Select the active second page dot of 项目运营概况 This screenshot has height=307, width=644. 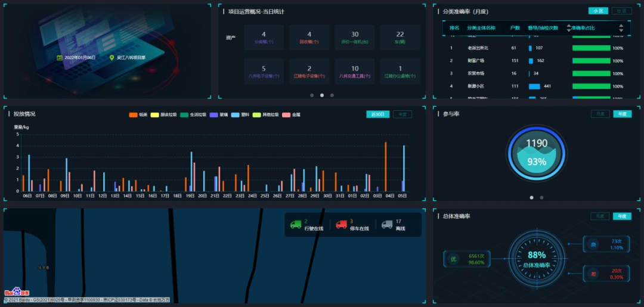point(322,95)
